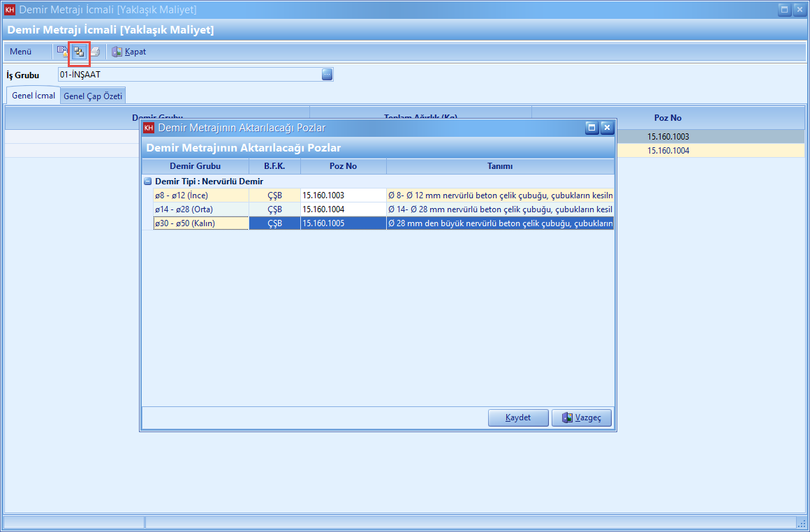Image resolution: width=810 pixels, height=532 pixels.
Task: Click the transfer to poz toolbar icon
Action: coord(79,52)
